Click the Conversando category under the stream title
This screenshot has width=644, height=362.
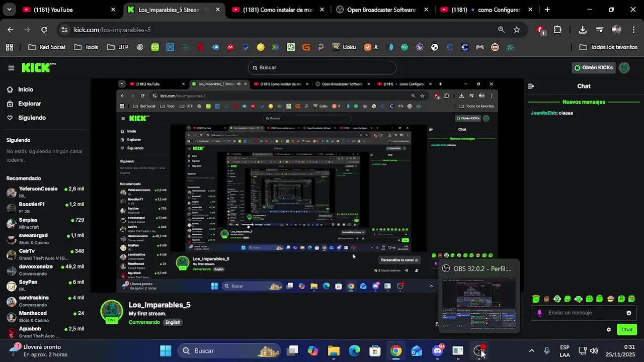click(x=144, y=322)
